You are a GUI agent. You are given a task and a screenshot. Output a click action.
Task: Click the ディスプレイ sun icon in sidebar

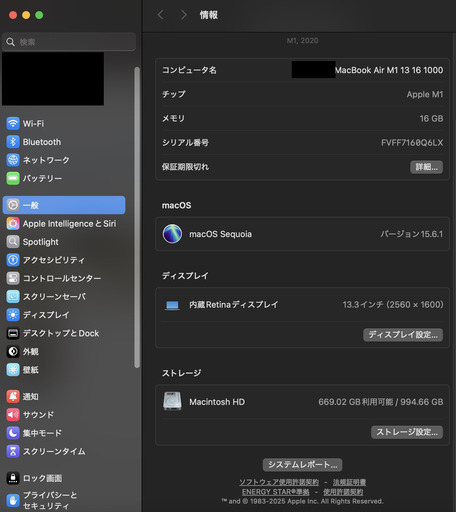coord(13,315)
